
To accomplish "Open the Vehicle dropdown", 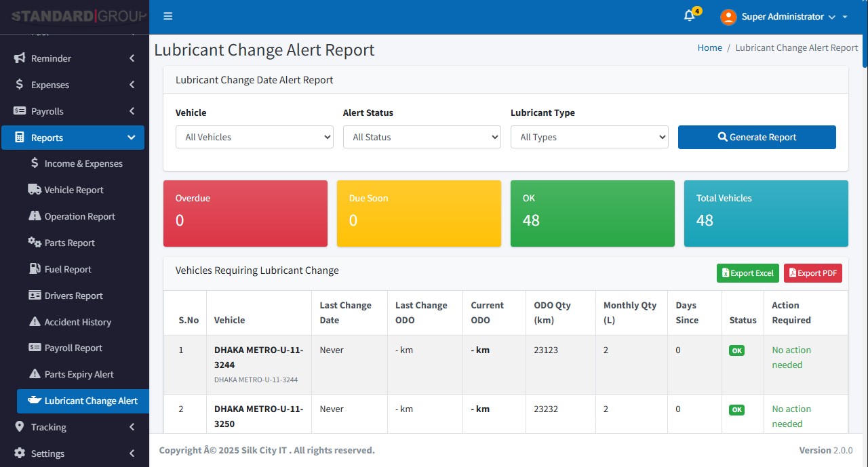I will pos(254,137).
